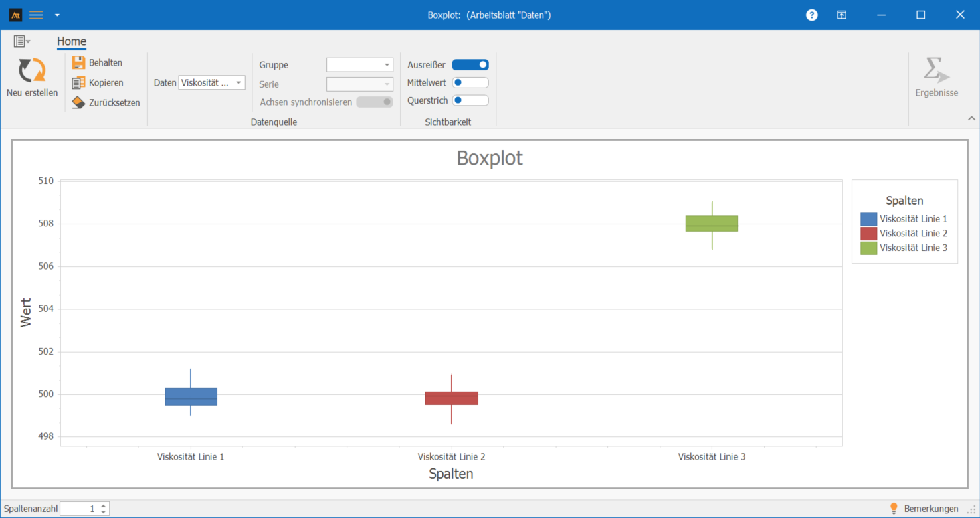980x518 pixels.
Task: Open help via question mark icon
Action: pyautogui.click(x=811, y=15)
